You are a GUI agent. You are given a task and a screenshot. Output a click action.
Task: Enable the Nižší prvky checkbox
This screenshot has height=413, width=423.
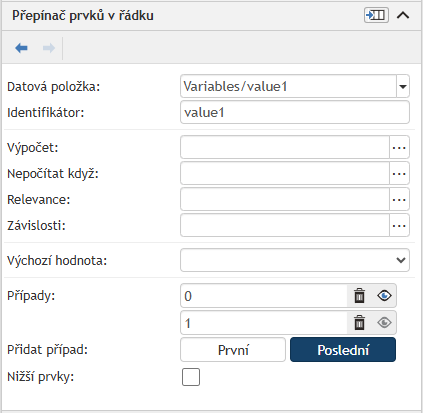pos(191,377)
